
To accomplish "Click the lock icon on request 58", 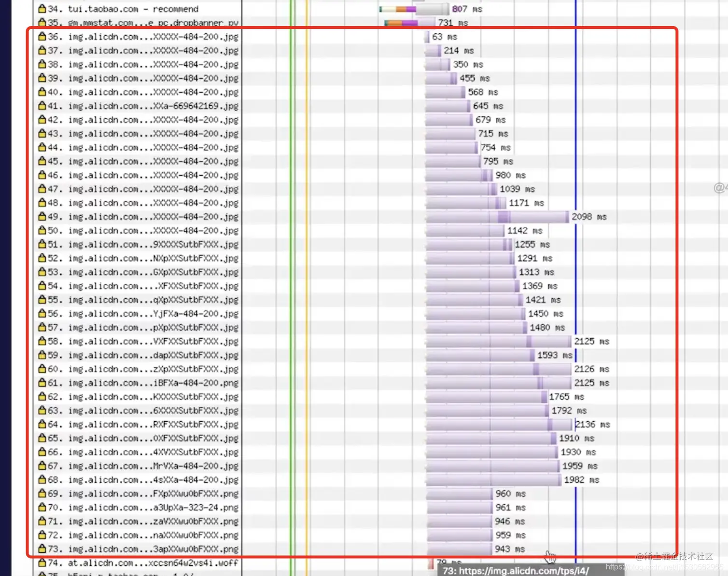I will coord(42,341).
